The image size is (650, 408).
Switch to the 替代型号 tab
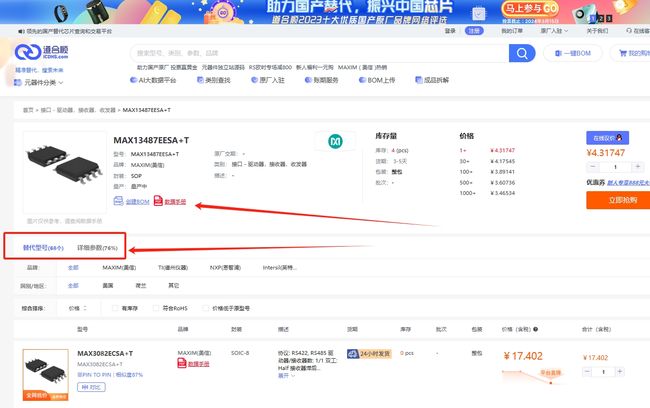tap(43, 248)
